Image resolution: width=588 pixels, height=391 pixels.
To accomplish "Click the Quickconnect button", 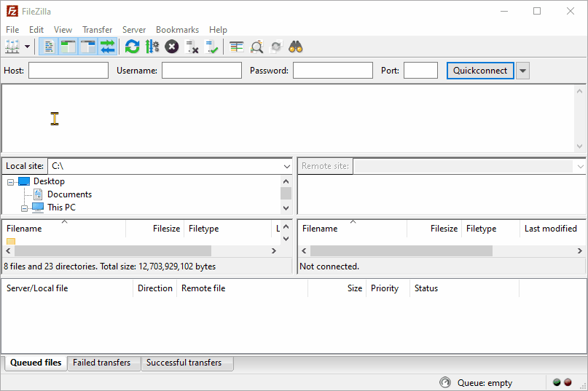I will (480, 71).
